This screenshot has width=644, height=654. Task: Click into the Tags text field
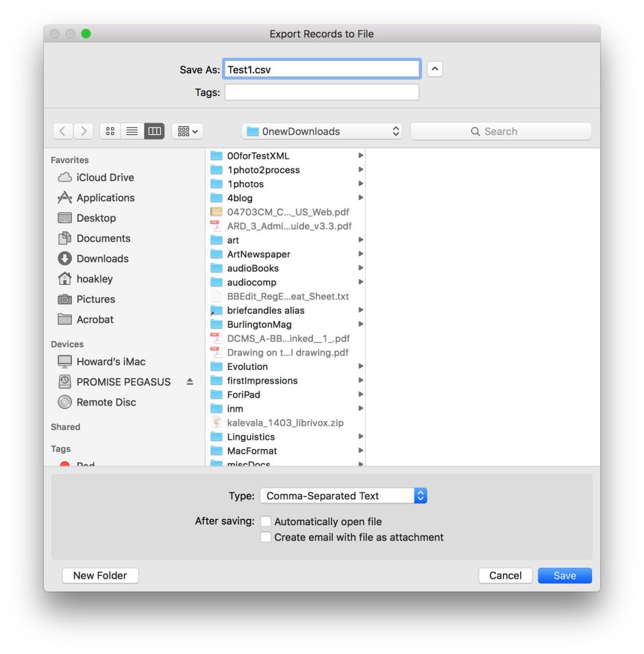click(321, 92)
